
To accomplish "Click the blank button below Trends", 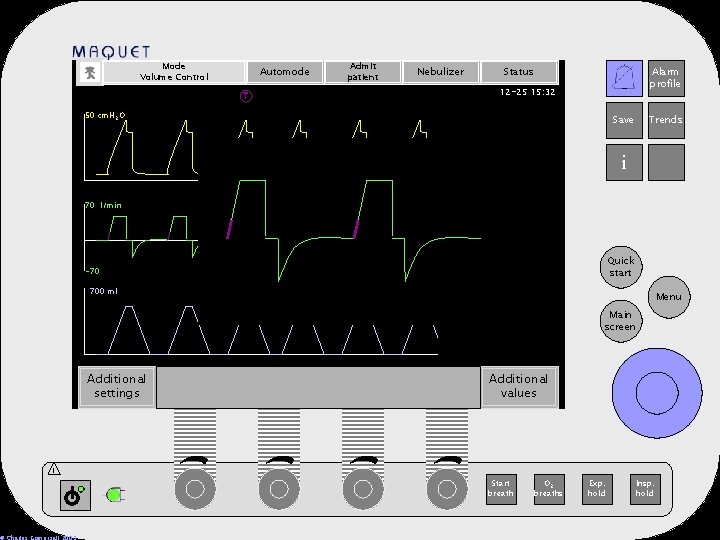I will click(666, 163).
